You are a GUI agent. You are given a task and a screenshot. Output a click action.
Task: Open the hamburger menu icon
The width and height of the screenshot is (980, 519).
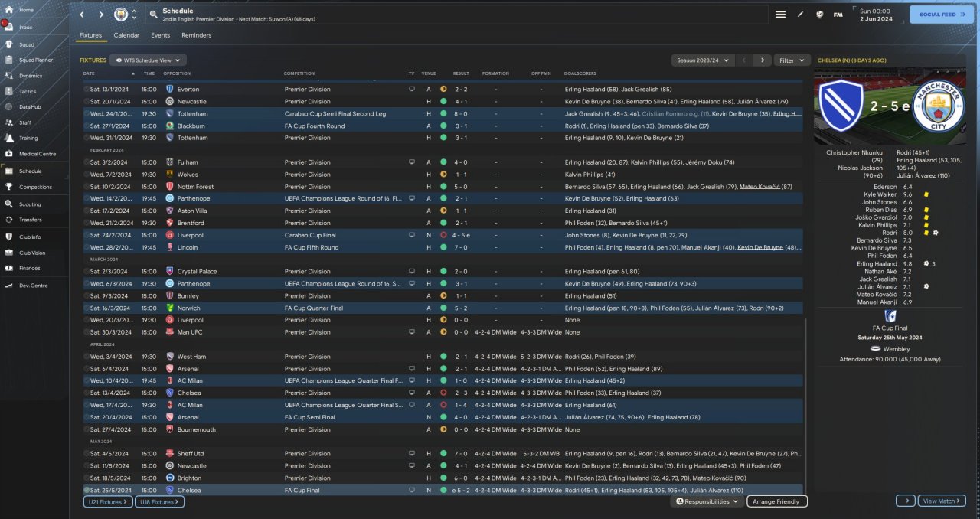[x=780, y=15]
